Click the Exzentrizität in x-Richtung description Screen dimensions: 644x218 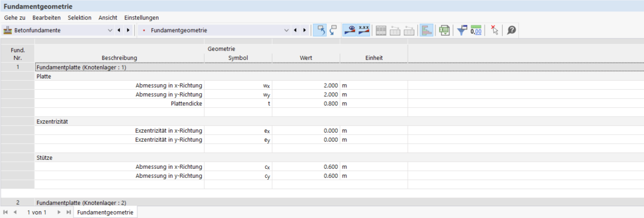pyautogui.click(x=119, y=130)
